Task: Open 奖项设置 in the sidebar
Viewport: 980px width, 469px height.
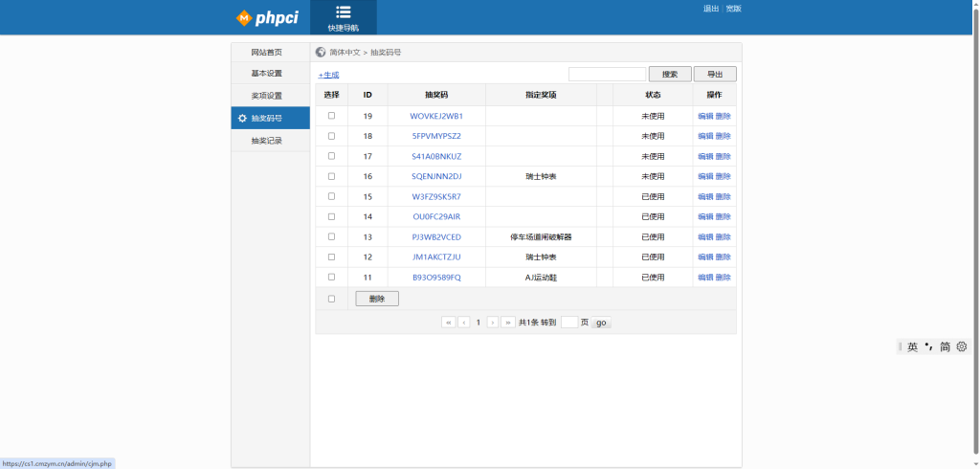Action: (266, 96)
